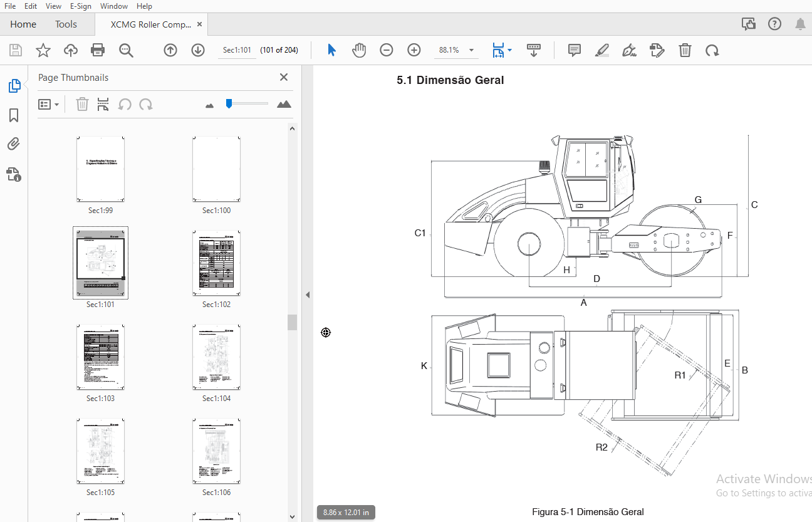Close the XCMG Roller document tab
Screen dimensions: 812x522
coord(200,24)
